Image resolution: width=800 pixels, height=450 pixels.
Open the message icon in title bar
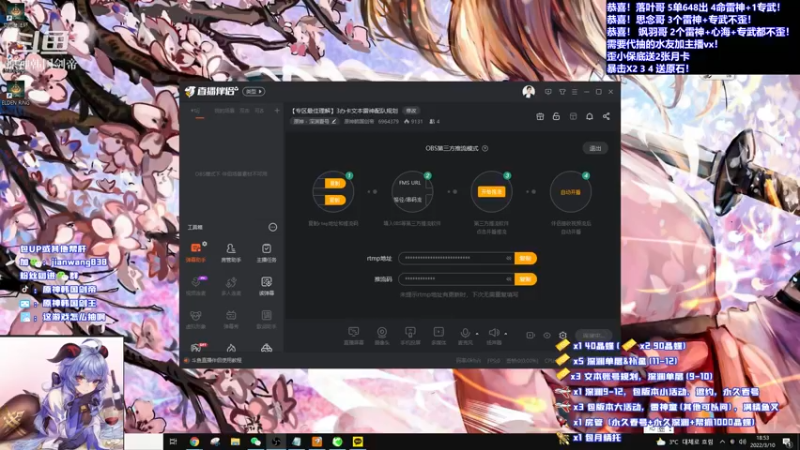[x=548, y=92]
